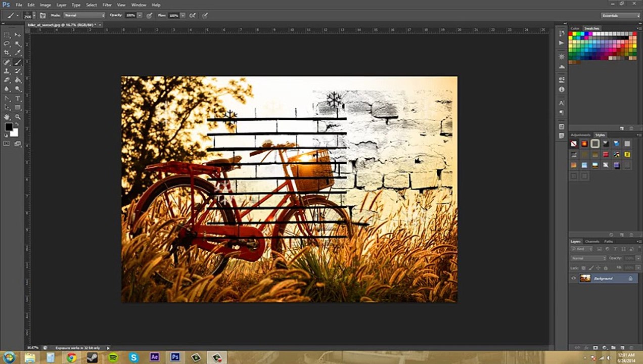
Task: Select the Crop tool
Action: [7, 53]
